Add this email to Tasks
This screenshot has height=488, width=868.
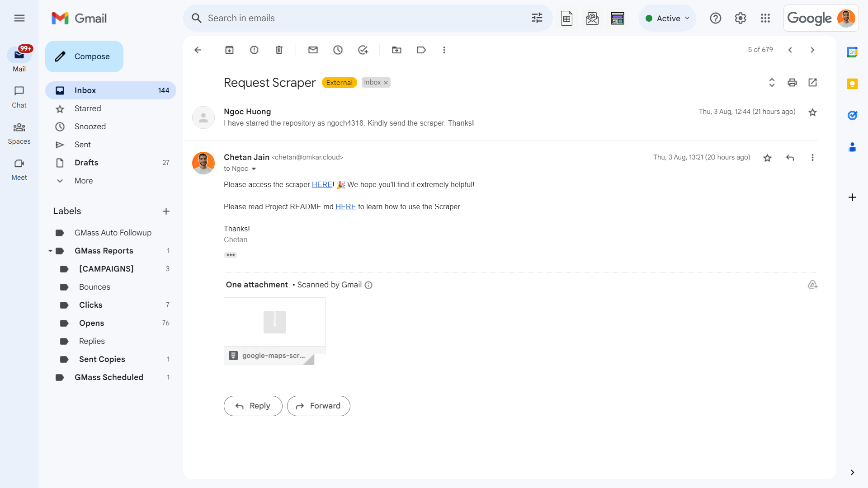[x=363, y=50]
